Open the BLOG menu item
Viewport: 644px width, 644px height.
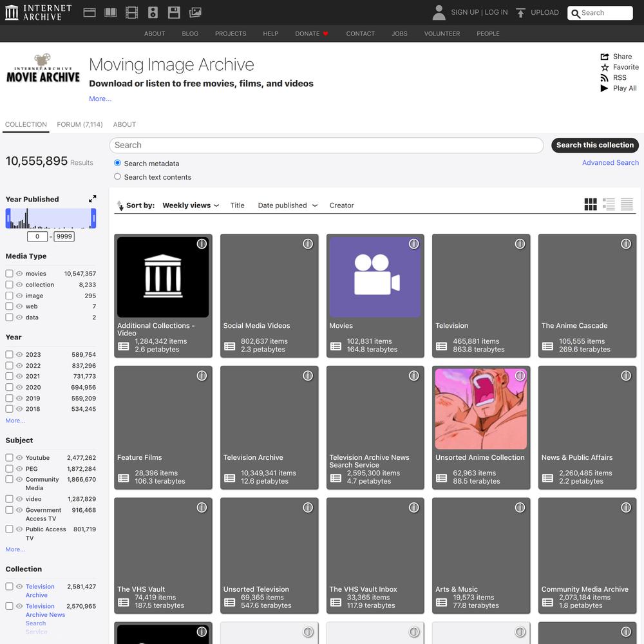[x=190, y=33]
